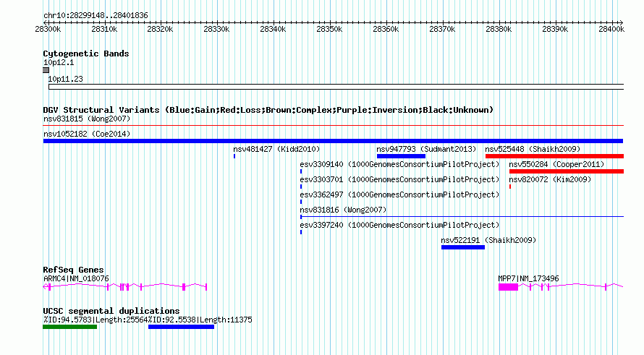The width and height of the screenshot is (644, 355).
Task: Click the nsv525448 (Shaikh2009) label
Action: pos(533,150)
